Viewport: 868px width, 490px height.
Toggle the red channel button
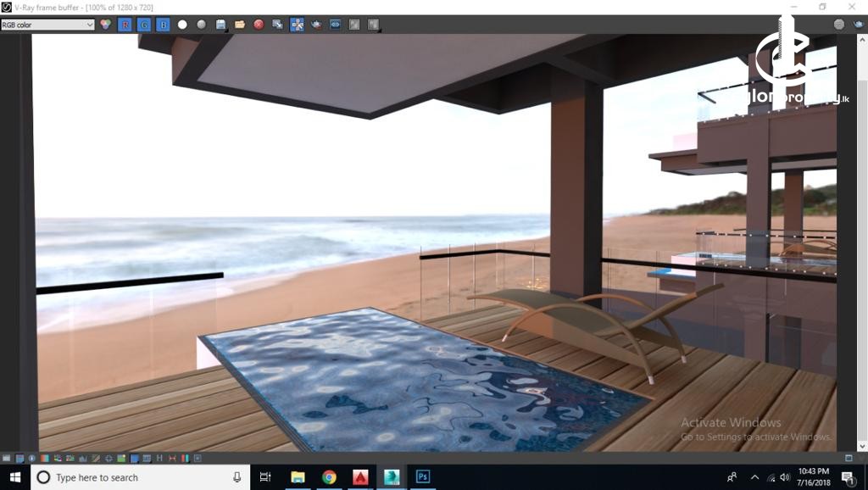coord(125,25)
